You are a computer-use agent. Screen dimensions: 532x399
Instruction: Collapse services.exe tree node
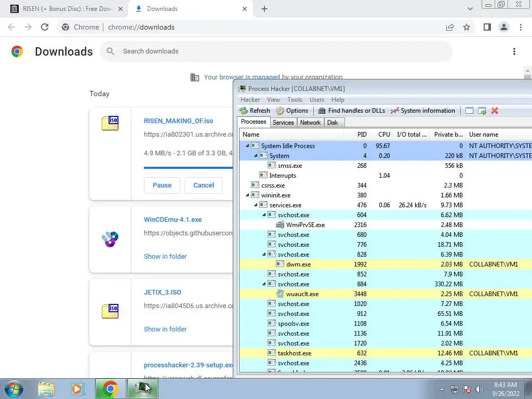[256, 205]
